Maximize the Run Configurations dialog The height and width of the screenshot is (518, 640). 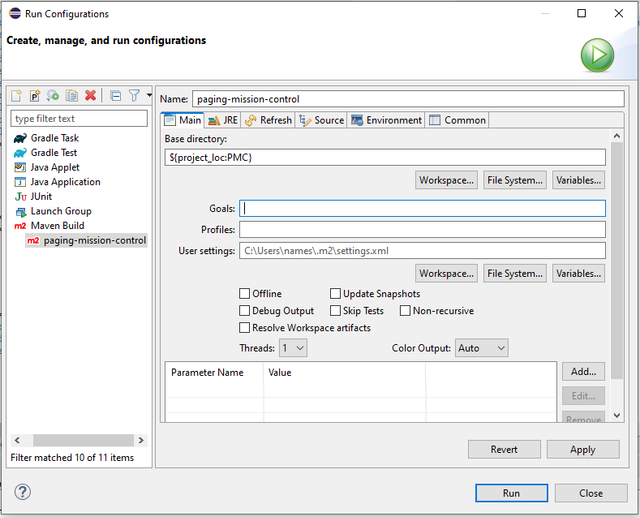pos(582,13)
